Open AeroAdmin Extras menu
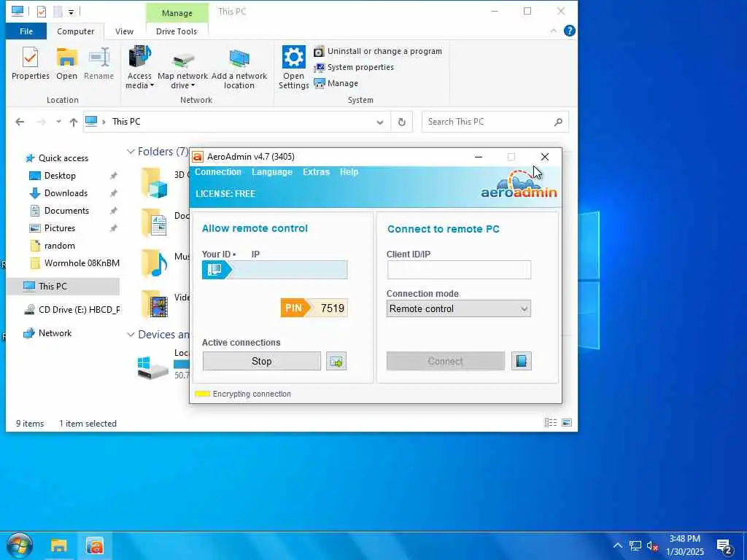Image resolution: width=747 pixels, height=560 pixels. click(x=316, y=172)
